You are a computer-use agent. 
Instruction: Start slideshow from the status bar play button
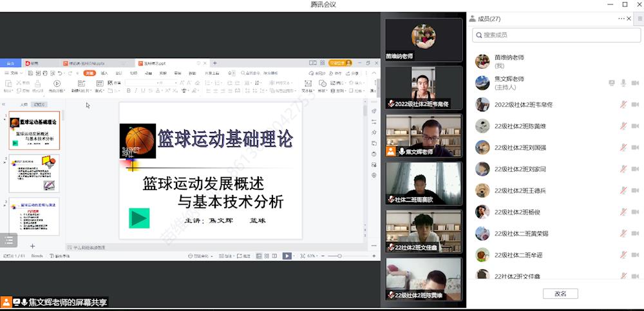tap(287, 256)
